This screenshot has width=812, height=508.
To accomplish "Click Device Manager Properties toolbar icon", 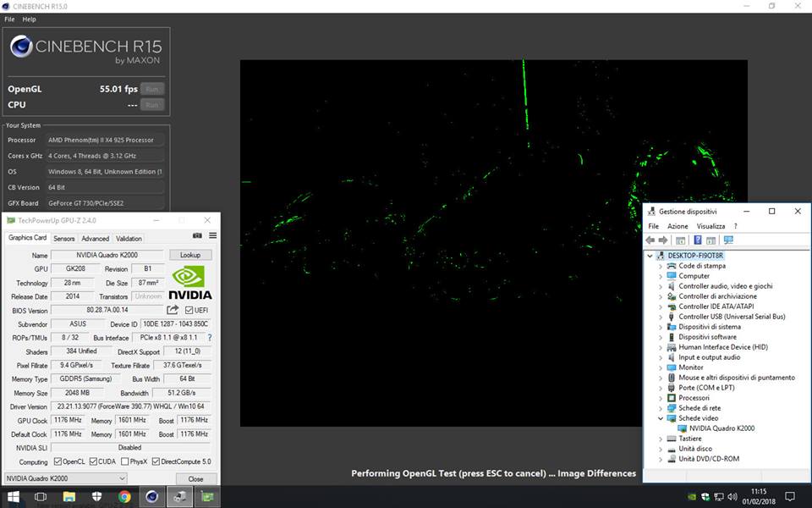I will click(711, 240).
